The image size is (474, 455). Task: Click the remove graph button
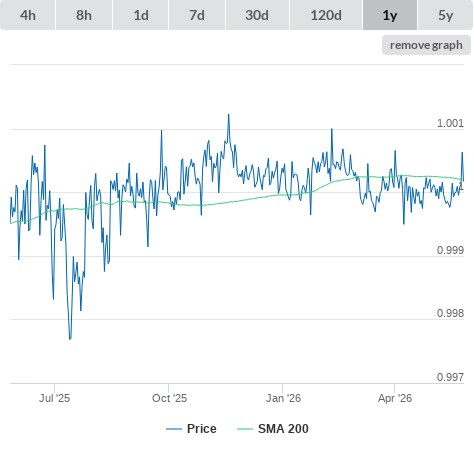[426, 45]
